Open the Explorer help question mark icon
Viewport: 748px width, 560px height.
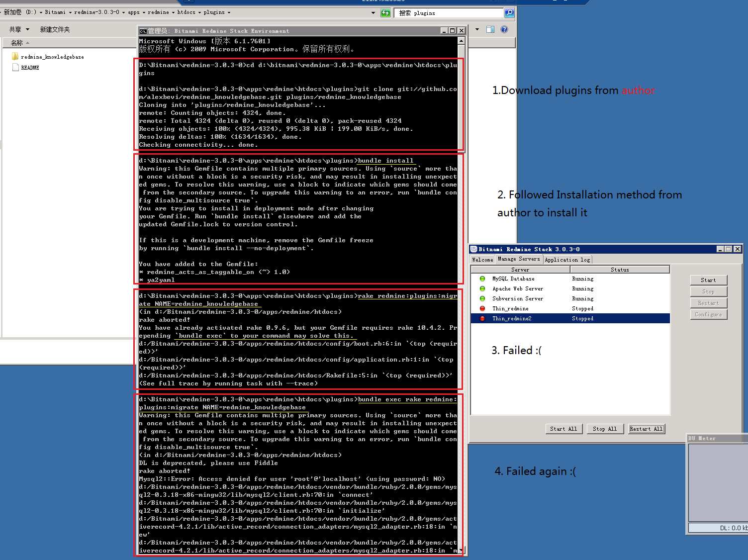pyautogui.click(x=504, y=29)
